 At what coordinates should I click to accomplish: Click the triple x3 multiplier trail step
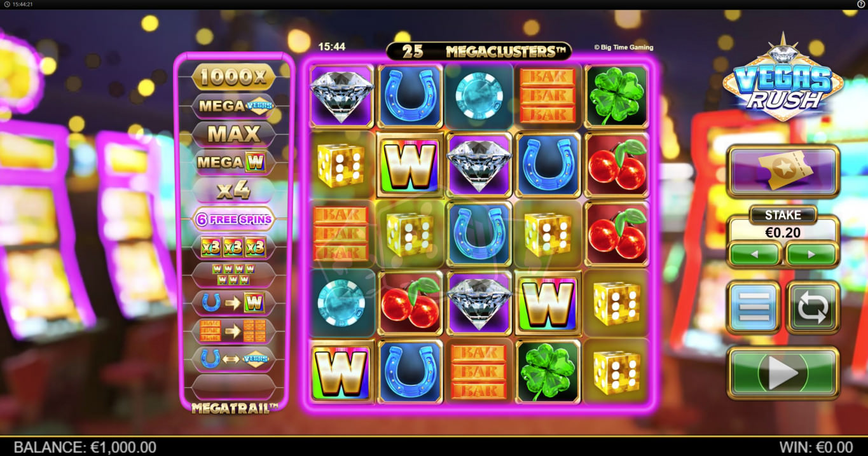[234, 247]
